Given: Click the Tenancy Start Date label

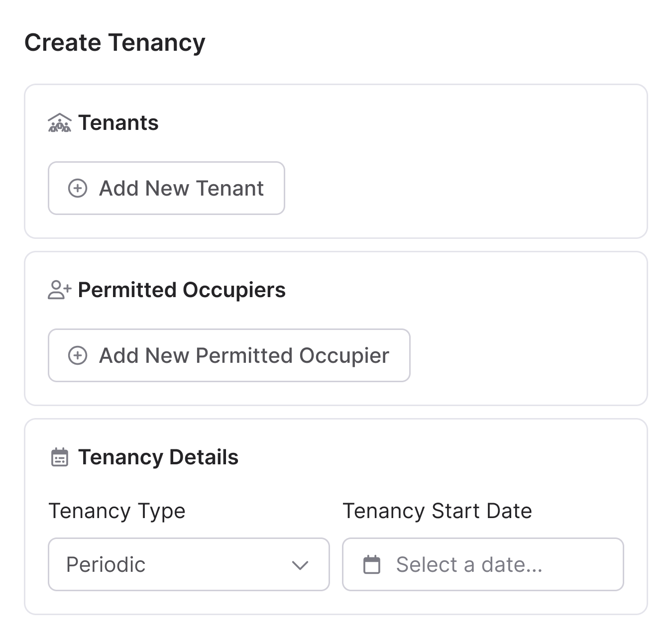Looking at the screenshot, I should (437, 511).
